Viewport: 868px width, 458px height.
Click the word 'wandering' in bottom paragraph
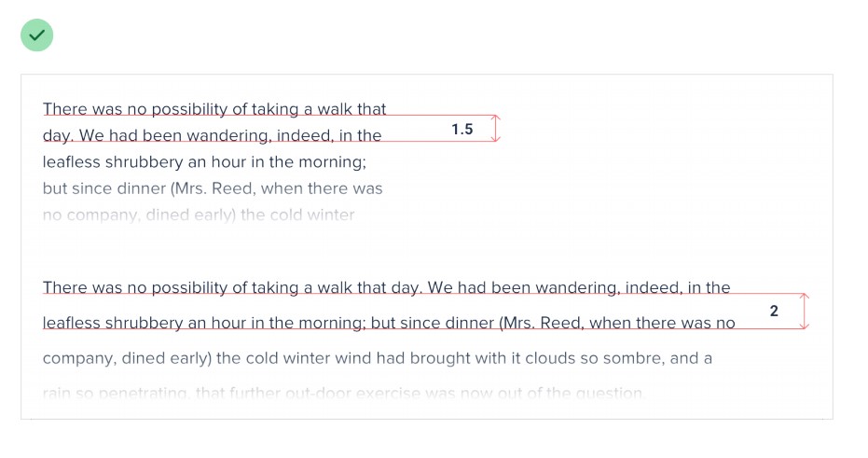(578, 288)
